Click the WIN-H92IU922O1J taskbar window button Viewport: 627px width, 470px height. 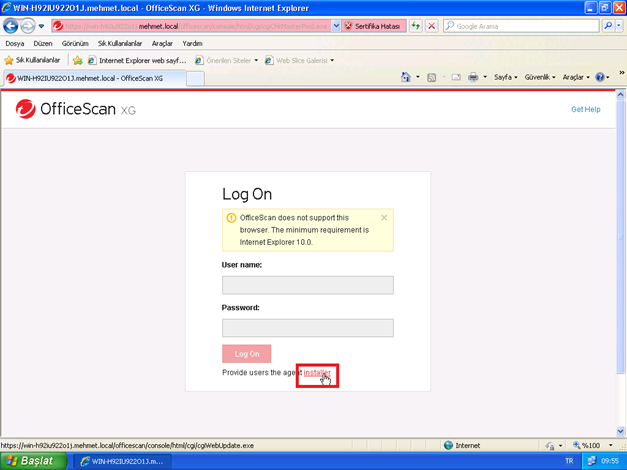[x=122, y=462]
